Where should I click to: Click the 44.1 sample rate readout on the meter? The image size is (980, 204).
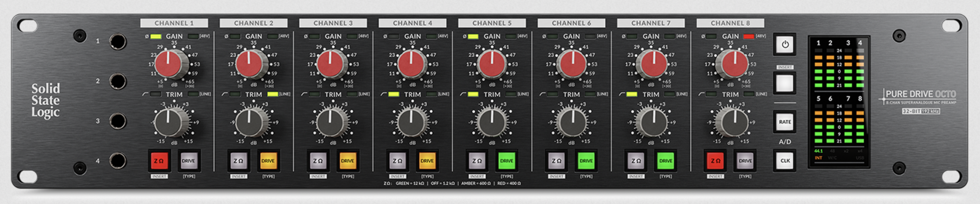(x=818, y=151)
